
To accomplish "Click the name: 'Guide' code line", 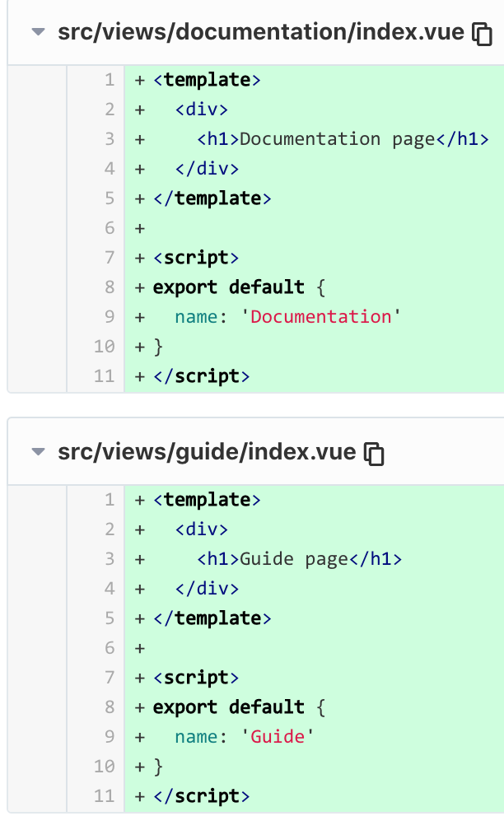I will (315, 736).
